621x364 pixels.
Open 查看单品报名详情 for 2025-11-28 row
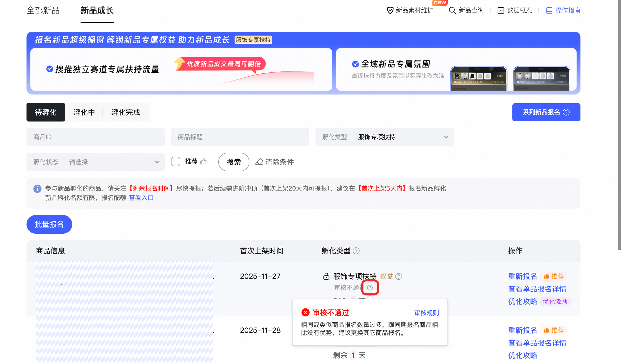(x=537, y=343)
